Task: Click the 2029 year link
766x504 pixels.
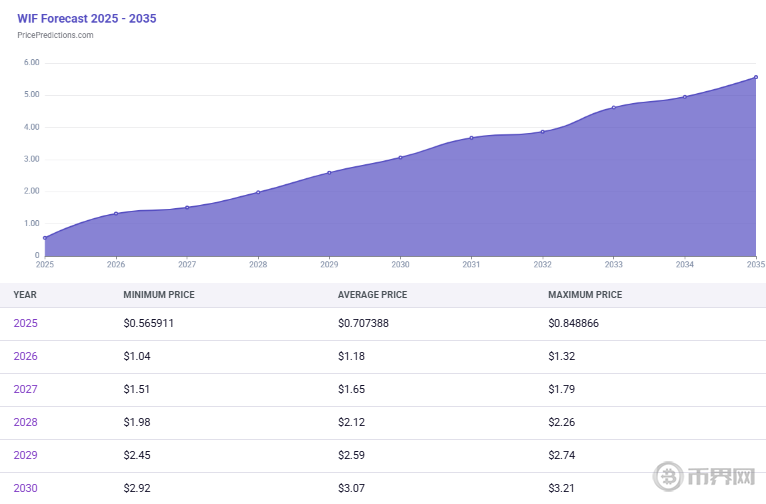Action: click(x=26, y=456)
